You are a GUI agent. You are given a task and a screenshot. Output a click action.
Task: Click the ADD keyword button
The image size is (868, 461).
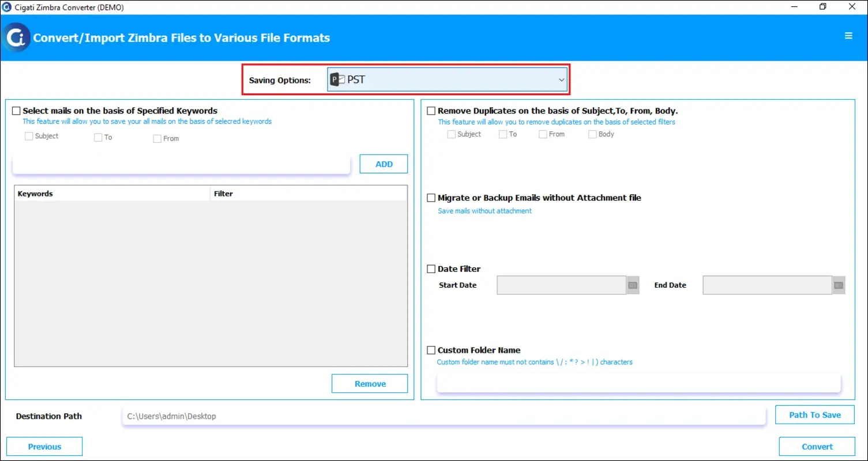tap(383, 164)
